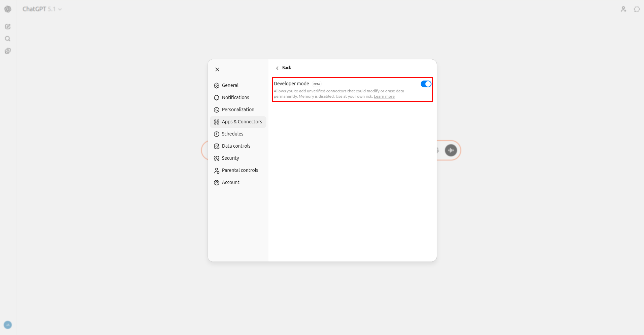Open Parental controls settings
Screen dimensions: 644x335
point(239,170)
